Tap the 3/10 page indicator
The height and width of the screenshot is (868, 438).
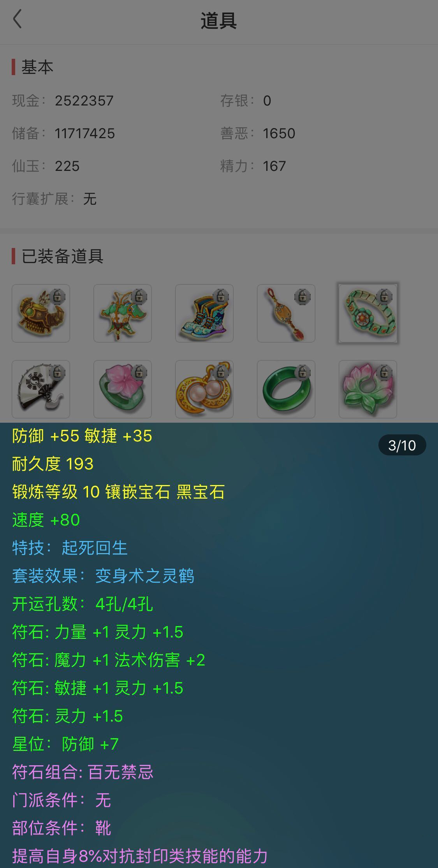tap(402, 445)
